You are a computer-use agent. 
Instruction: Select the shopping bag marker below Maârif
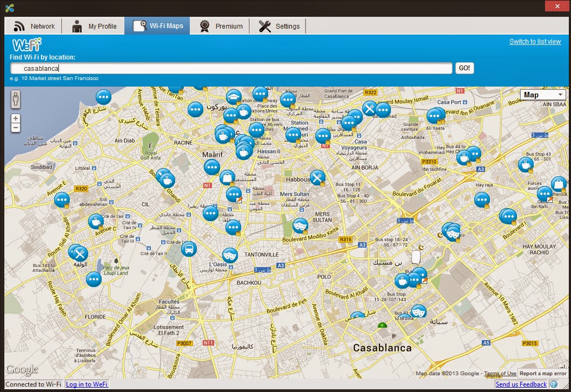tap(227, 177)
